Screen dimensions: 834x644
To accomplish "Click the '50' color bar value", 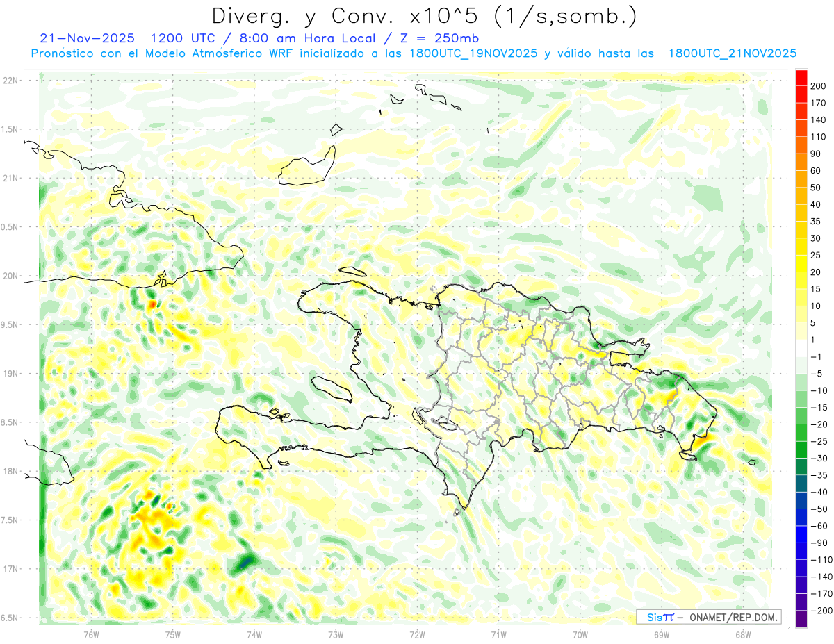I will [816, 188].
